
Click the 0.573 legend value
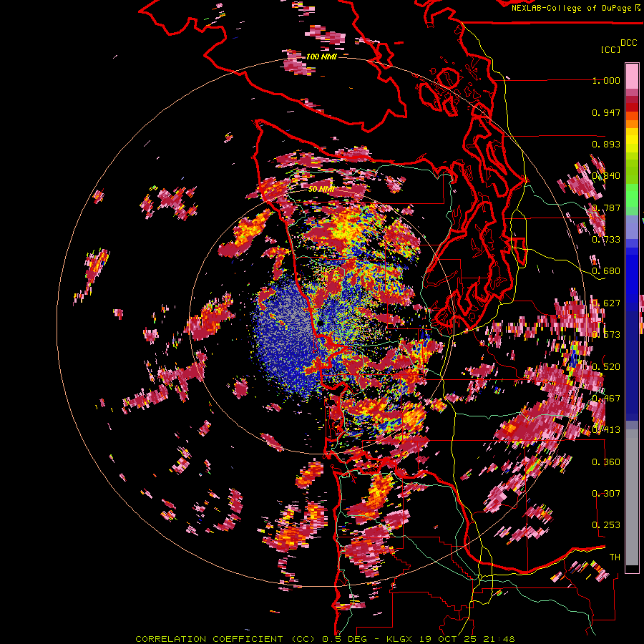tap(606, 335)
